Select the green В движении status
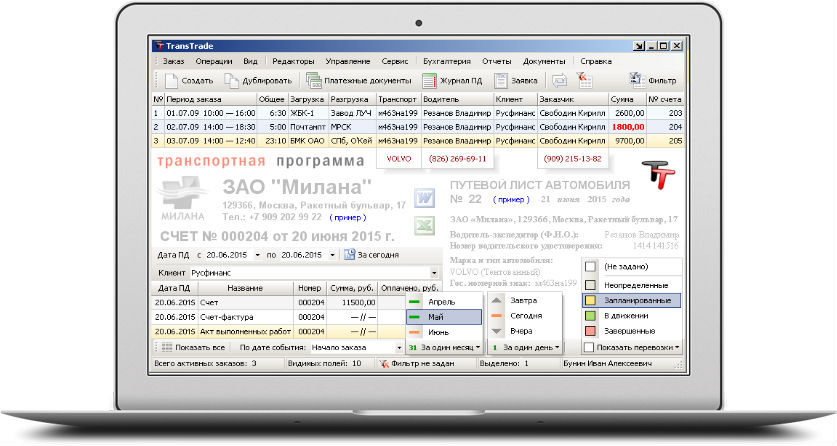This screenshot has width=837, height=446. pos(631,316)
